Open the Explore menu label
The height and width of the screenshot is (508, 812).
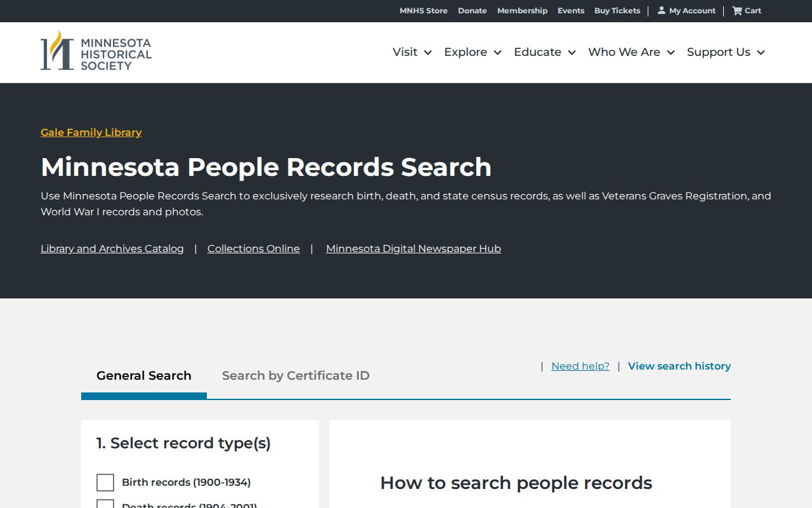466,52
